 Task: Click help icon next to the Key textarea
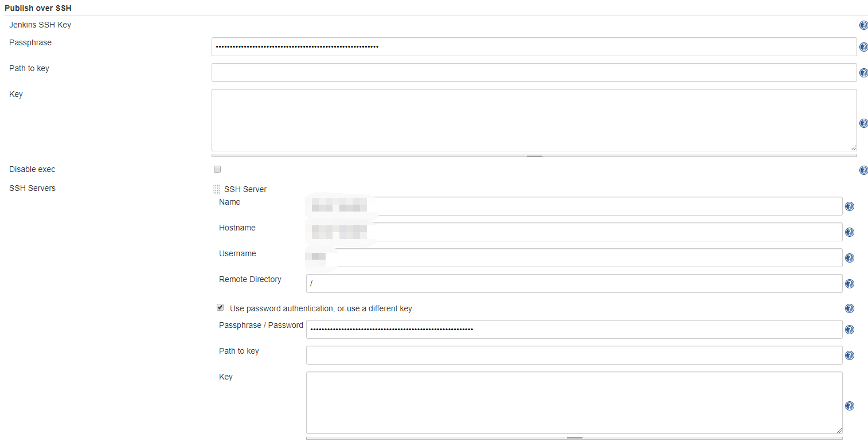(864, 123)
